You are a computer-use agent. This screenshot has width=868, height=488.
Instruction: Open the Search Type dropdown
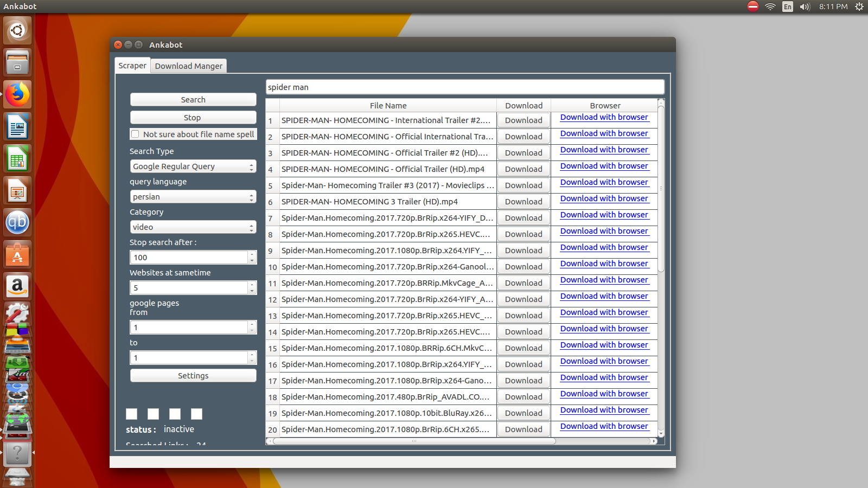click(193, 166)
